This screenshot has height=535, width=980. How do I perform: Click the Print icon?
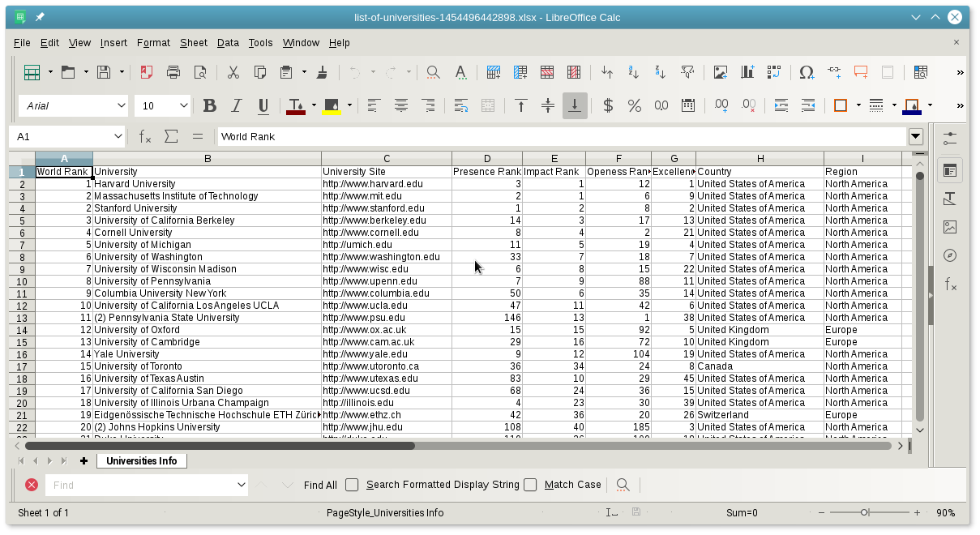(173, 72)
